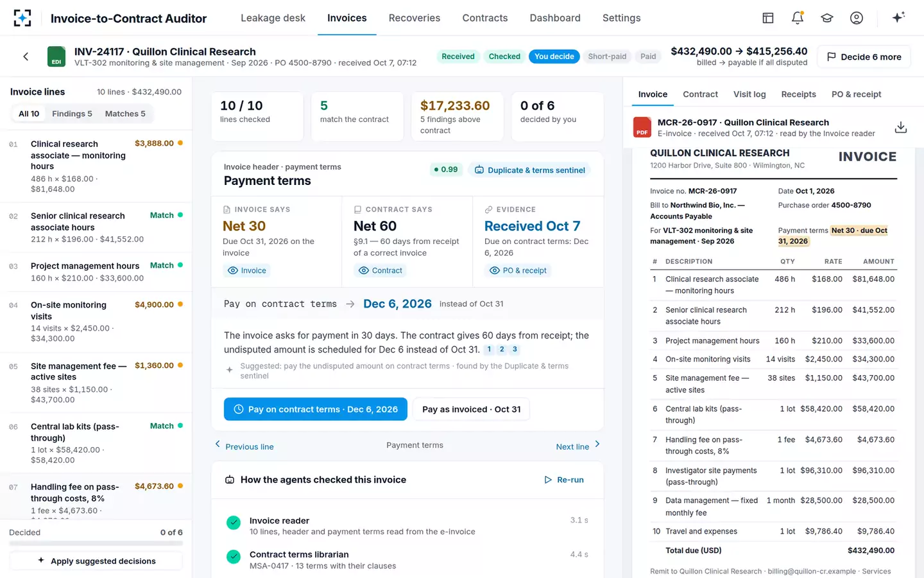Image resolution: width=924 pixels, height=578 pixels.
Task: Click the sparkle icon beside Suggested note
Action: 229,370
